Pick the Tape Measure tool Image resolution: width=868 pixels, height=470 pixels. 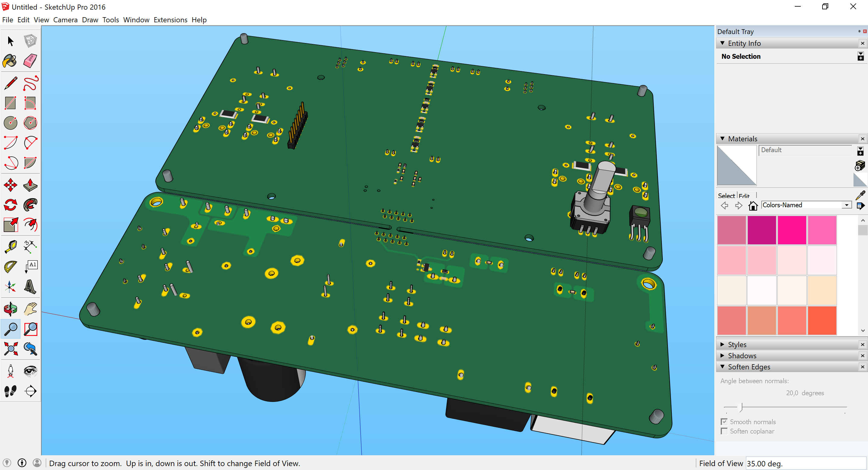click(11, 247)
